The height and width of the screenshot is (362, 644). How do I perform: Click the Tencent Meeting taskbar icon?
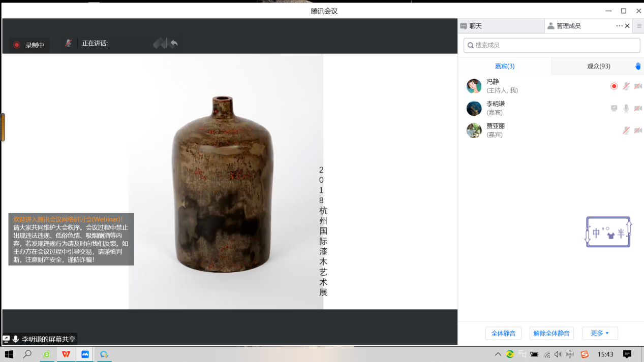(85, 354)
